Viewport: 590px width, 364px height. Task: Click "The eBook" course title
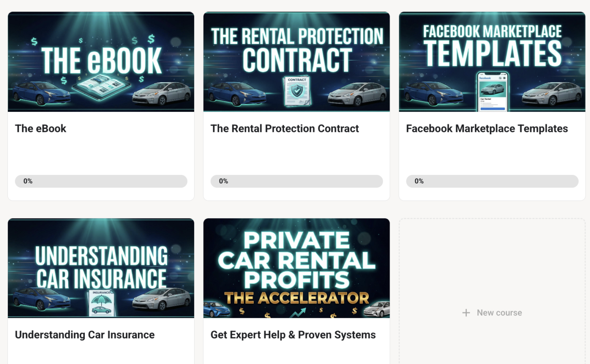41,129
